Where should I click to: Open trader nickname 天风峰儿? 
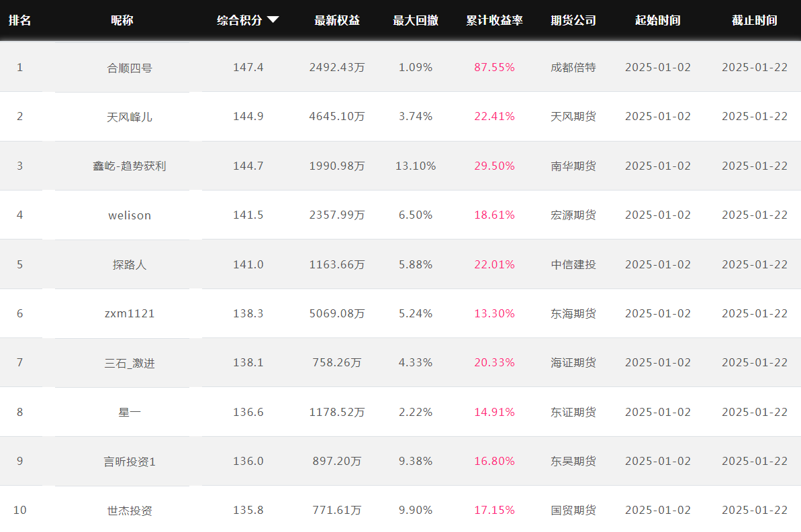[x=130, y=117]
